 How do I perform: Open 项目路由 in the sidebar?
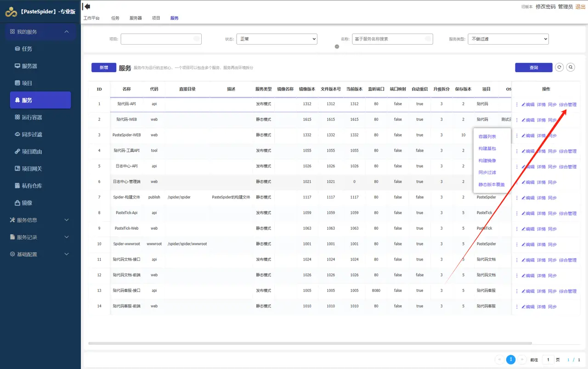[x=40, y=151]
